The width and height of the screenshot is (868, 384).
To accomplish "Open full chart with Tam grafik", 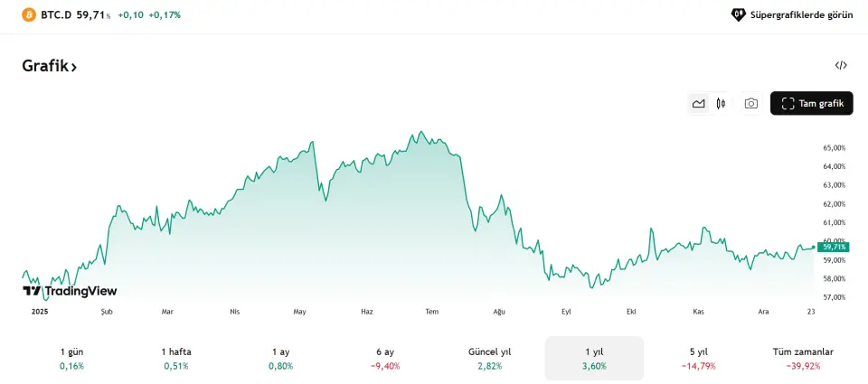I will click(x=811, y=104).
